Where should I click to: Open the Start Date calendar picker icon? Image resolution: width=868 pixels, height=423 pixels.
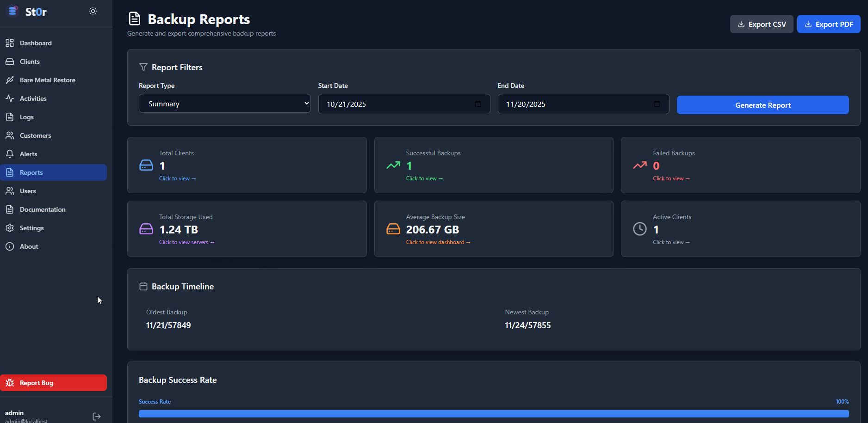pyautogui.click(x=478, y=104)
